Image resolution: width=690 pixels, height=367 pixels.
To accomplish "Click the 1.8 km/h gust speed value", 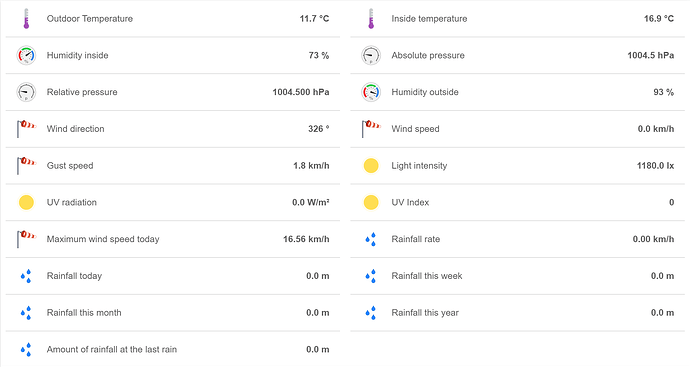I will tap(311, 165).
